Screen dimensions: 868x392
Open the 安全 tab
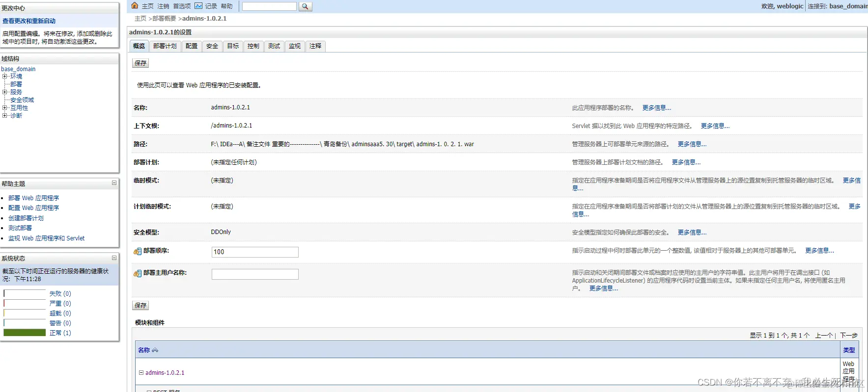(212, 46)
